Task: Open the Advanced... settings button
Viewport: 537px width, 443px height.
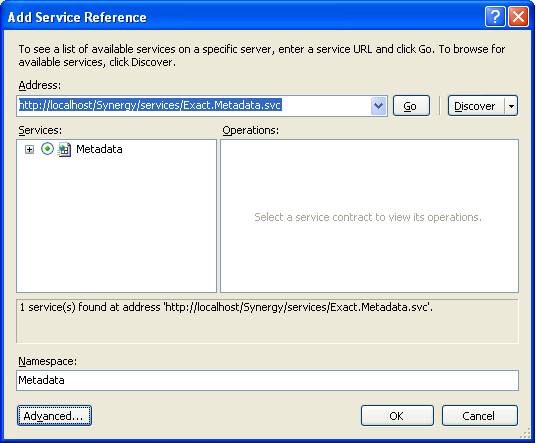Action: pos(54,416)
